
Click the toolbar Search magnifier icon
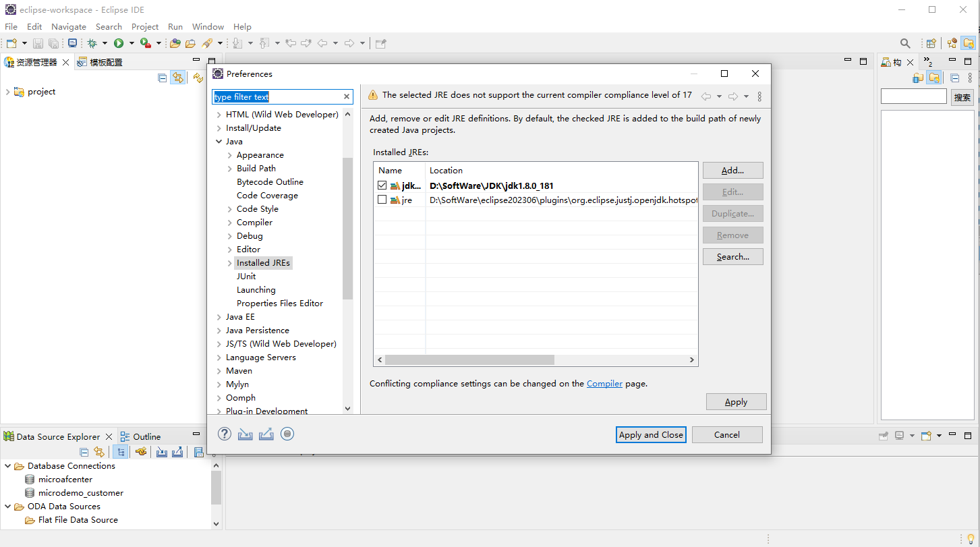[905, 43]
